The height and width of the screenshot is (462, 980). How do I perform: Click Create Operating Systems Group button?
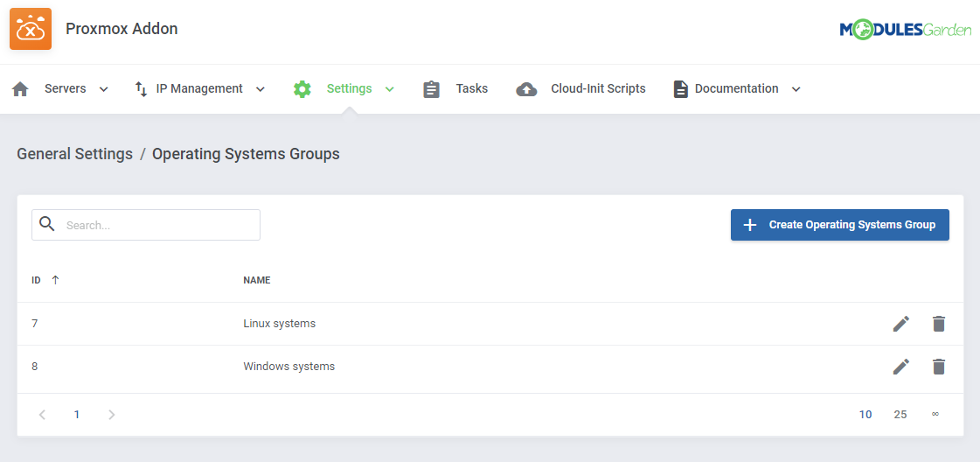840,224
